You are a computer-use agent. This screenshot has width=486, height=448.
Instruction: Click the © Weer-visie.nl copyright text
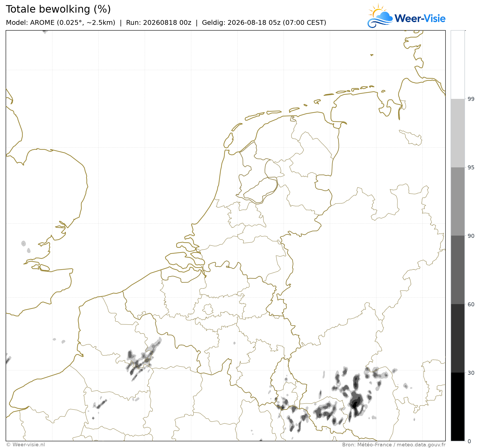[26, 445]
